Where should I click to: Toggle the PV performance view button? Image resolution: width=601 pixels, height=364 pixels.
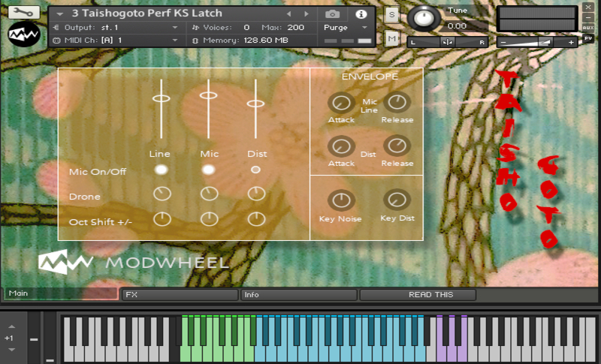click(x=588, y=38)
